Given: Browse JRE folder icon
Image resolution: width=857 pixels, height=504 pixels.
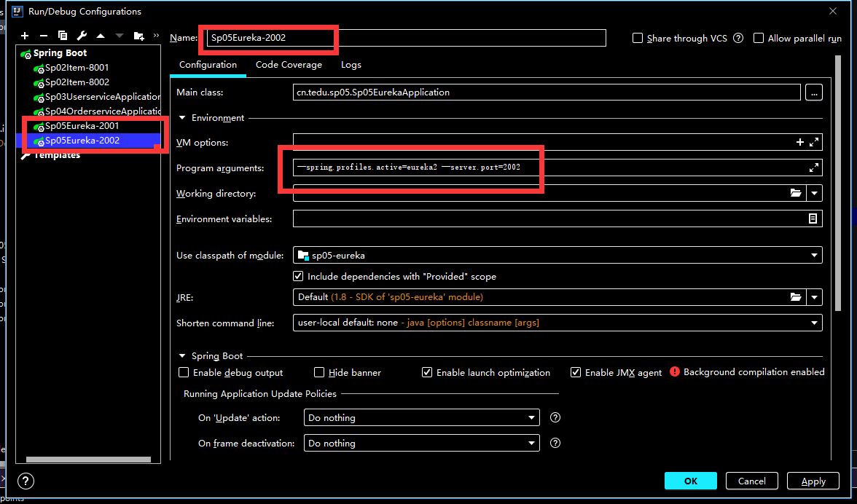Looking at the screenshot, I should [x=796, y=297].
